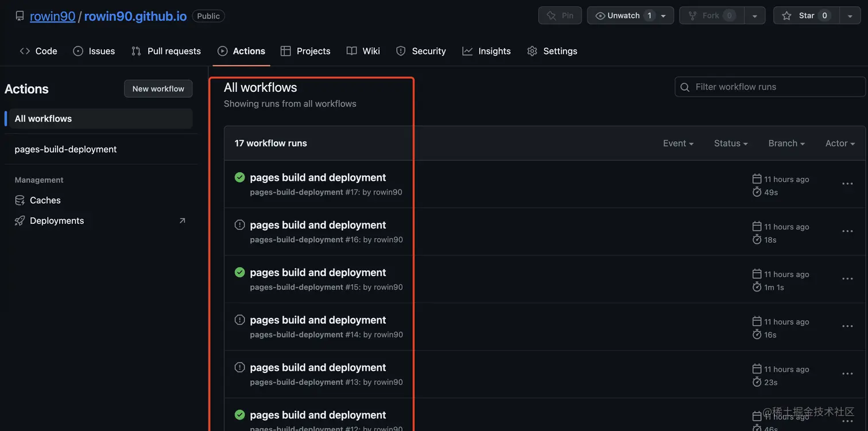Click the Filter workflow runs search field
The width and height of the screenshot is (868, 431).
tap(775, 87)
